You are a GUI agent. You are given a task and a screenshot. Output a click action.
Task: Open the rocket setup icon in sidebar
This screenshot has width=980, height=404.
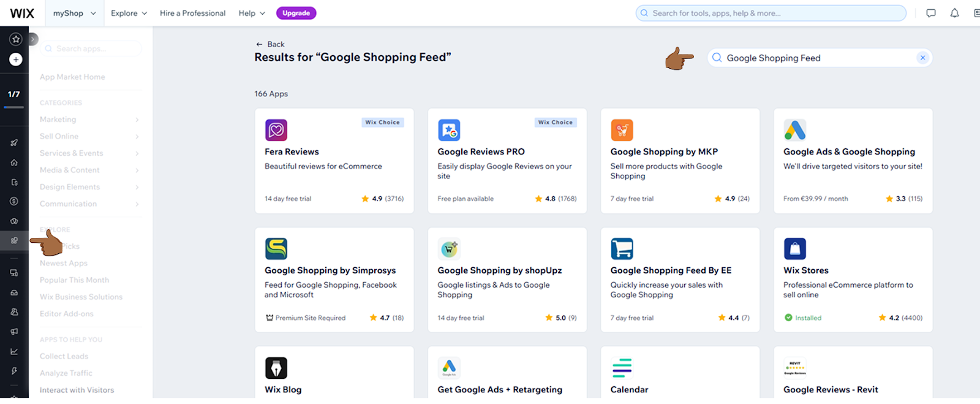pyautogui.click(x=14, y=143)
